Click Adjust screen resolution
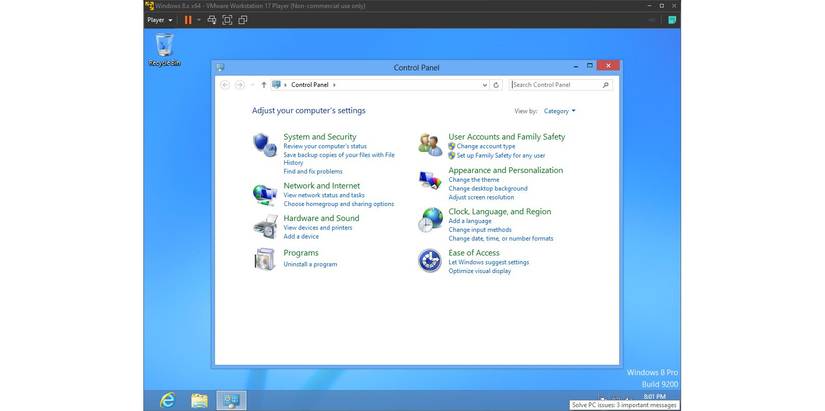The height and width of the screenshot is (411, 825). [481, 197]
